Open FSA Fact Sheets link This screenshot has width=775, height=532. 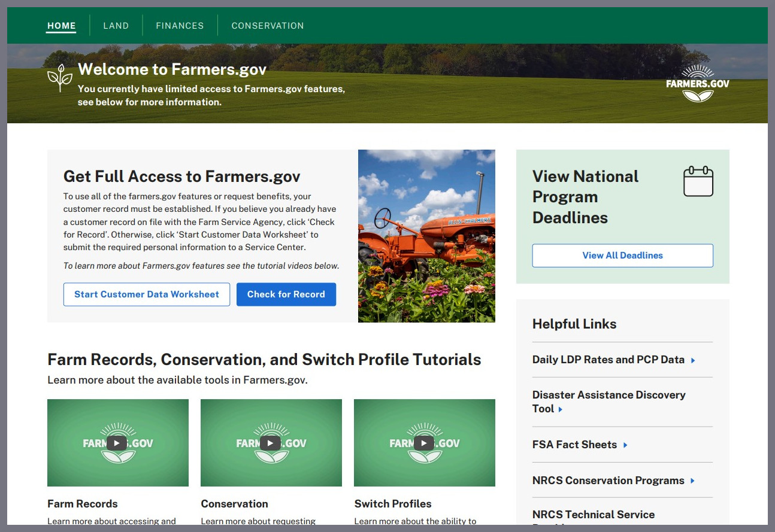574,445
